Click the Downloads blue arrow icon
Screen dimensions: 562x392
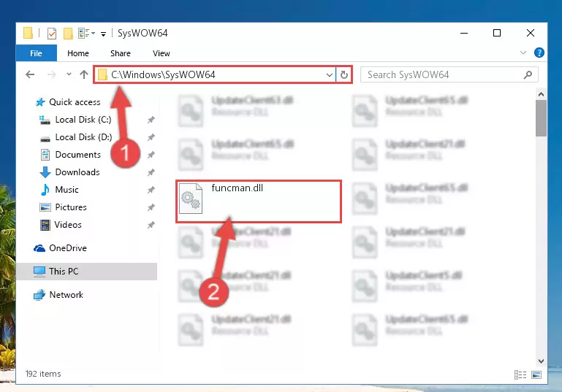pos(45,172)
